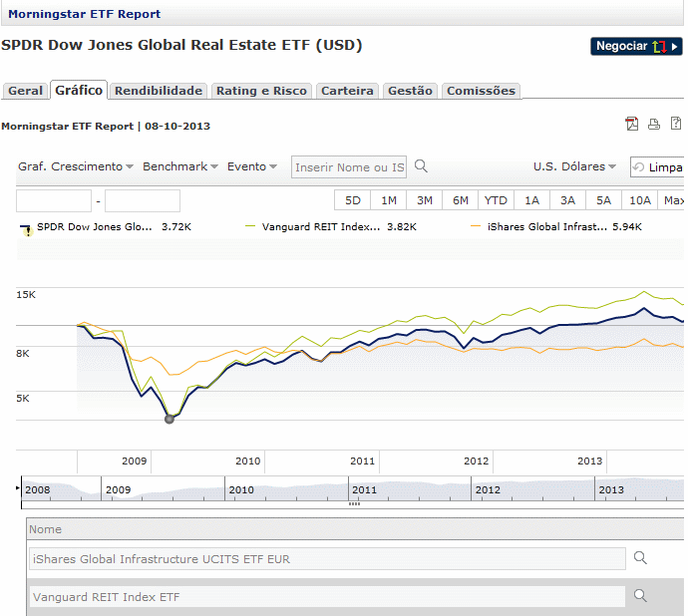Click the end date input field

coord(143,201)
